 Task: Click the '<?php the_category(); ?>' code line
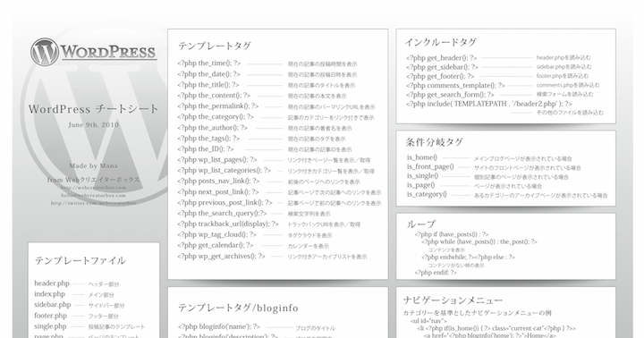click(216, 116)
